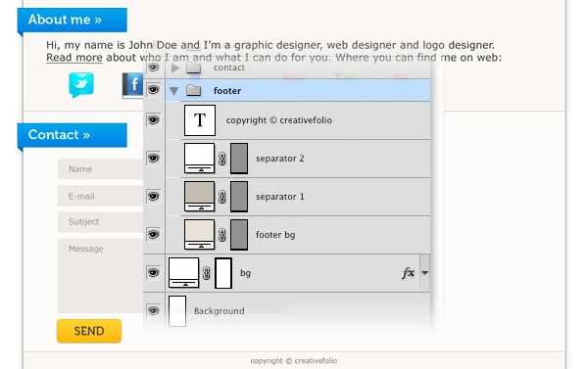Hide the footer bg layer
588x369 pixels.
tap(154, 235)
